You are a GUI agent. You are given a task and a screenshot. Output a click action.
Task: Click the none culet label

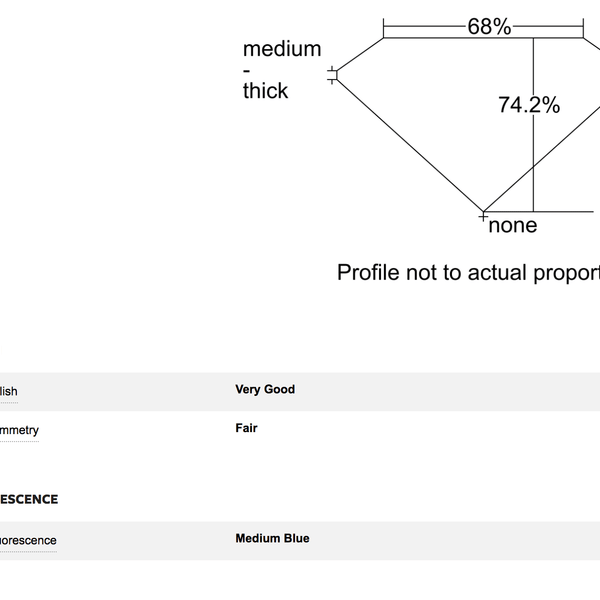513,225
